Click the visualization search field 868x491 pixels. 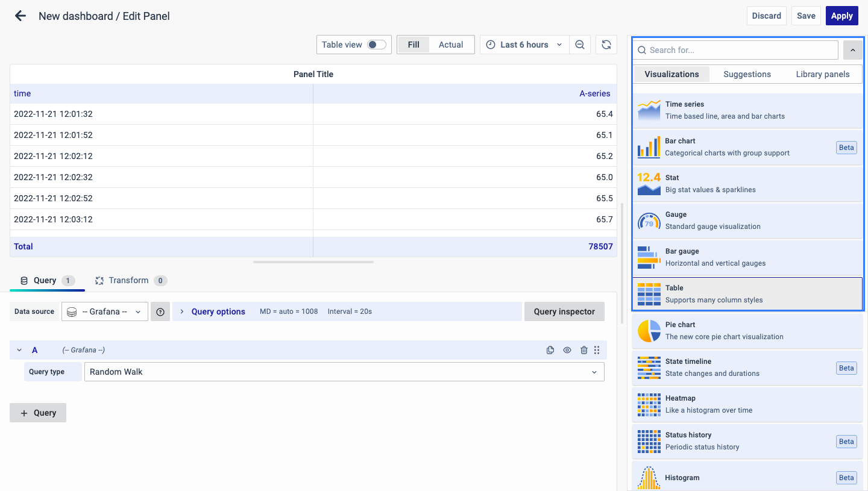(x=735, y=50)
